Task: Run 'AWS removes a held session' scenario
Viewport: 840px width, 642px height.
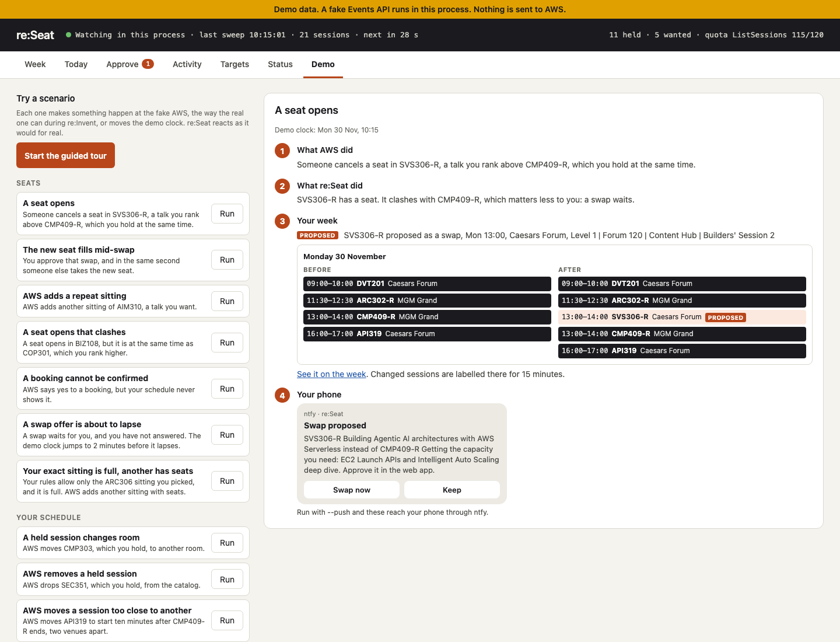Action: [227, 580]
